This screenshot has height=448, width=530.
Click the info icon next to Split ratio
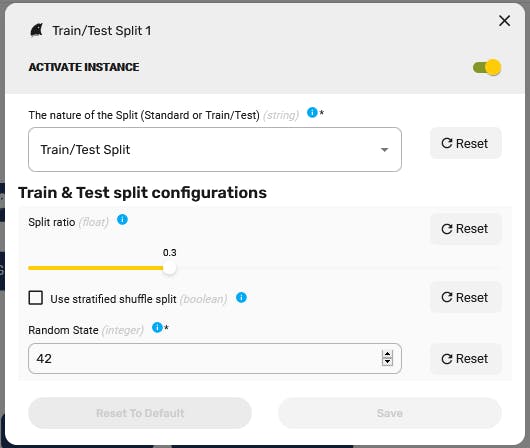coord(122,219)
